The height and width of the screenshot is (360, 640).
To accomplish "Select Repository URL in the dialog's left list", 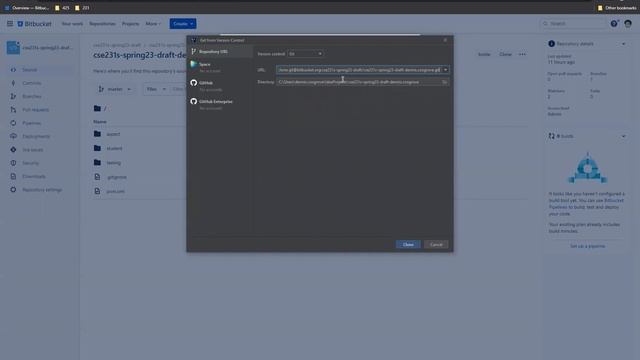I will (x=220, y=51).
